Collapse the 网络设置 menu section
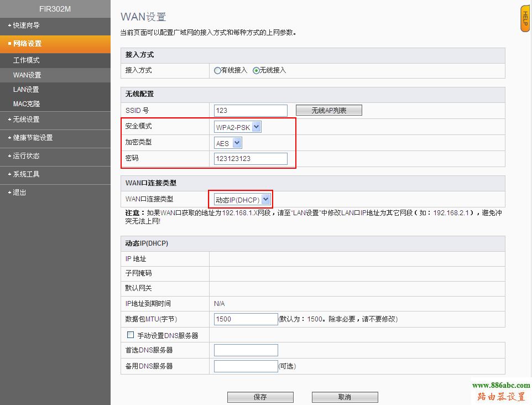The image size is (532, 405). (x=55, y=44)
